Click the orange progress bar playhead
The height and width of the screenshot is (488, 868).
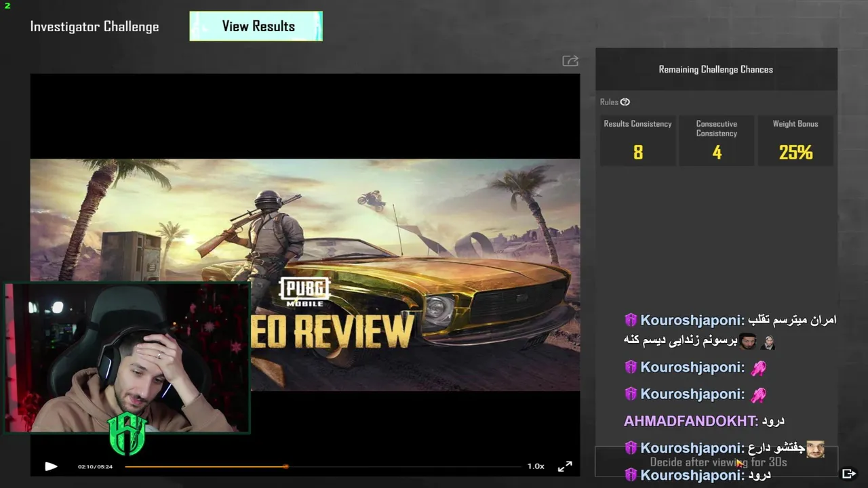(285, 466)
